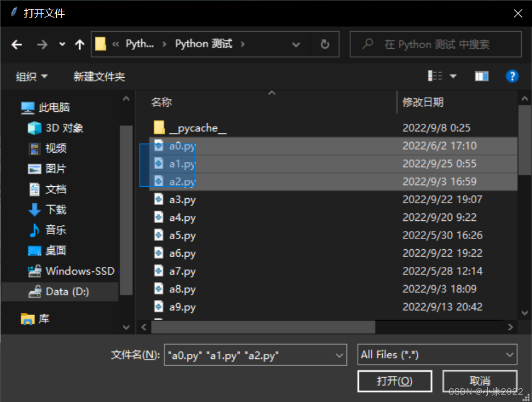Open the help question mark icon
Image resolution: width=532 pixels, height=402 pixels.
click(512, 76)
